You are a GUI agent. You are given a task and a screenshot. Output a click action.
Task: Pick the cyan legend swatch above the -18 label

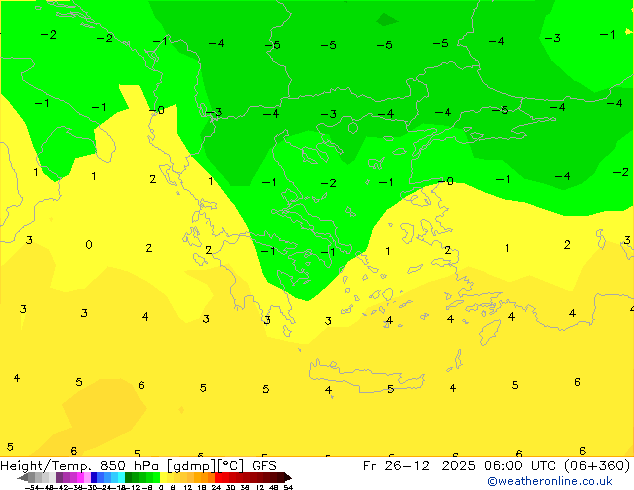pyautogui.click(x=121, y=477)
